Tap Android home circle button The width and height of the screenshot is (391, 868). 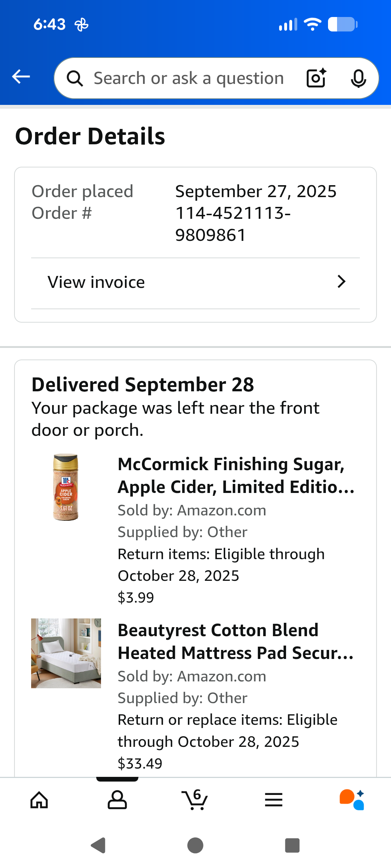tap(195, 846)
